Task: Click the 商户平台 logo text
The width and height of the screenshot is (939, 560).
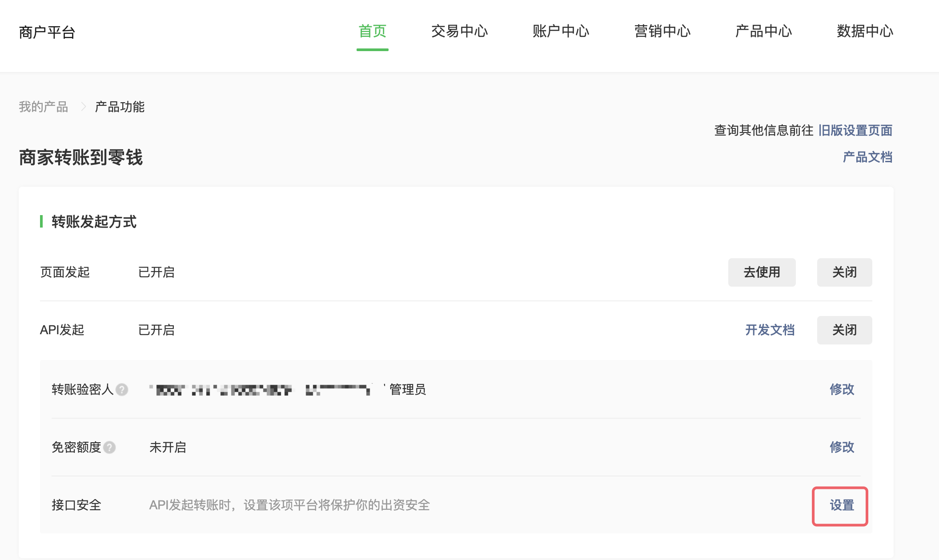Action: (47, 32)
